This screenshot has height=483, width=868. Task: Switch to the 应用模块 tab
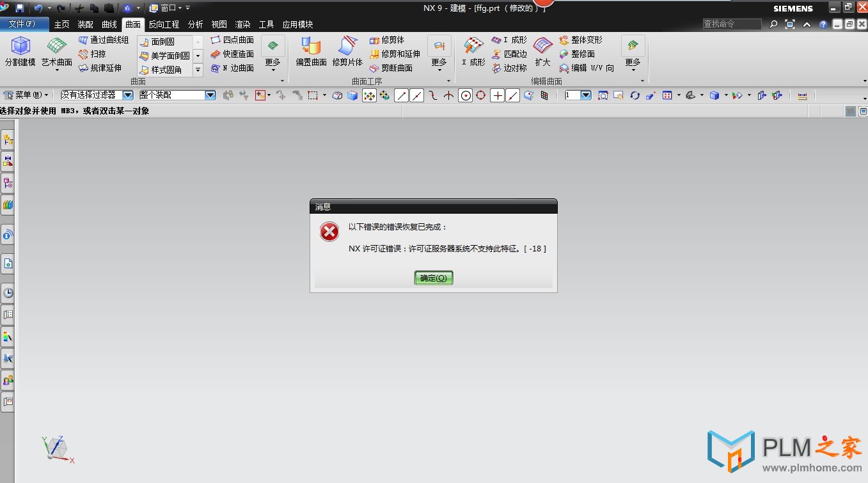(298, 24)
